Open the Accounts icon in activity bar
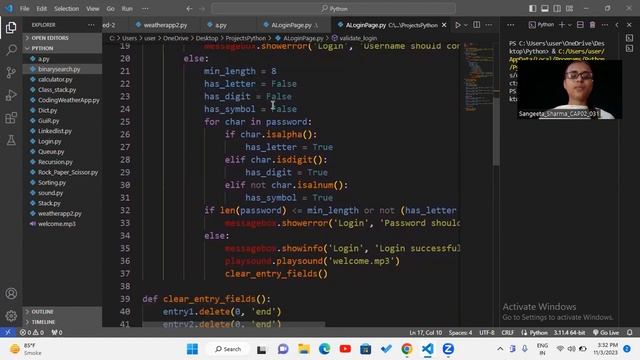The image size is (640, 360). click(x=11, y=293)
